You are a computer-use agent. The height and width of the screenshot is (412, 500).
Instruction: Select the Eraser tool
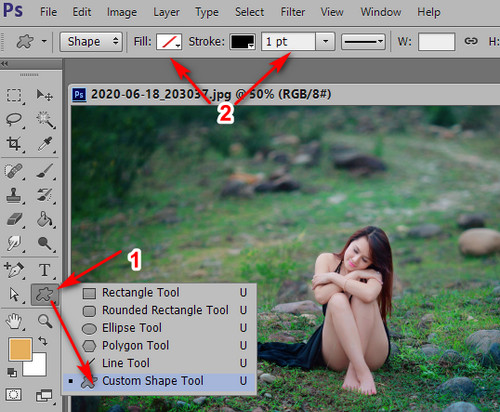[14, 220]
